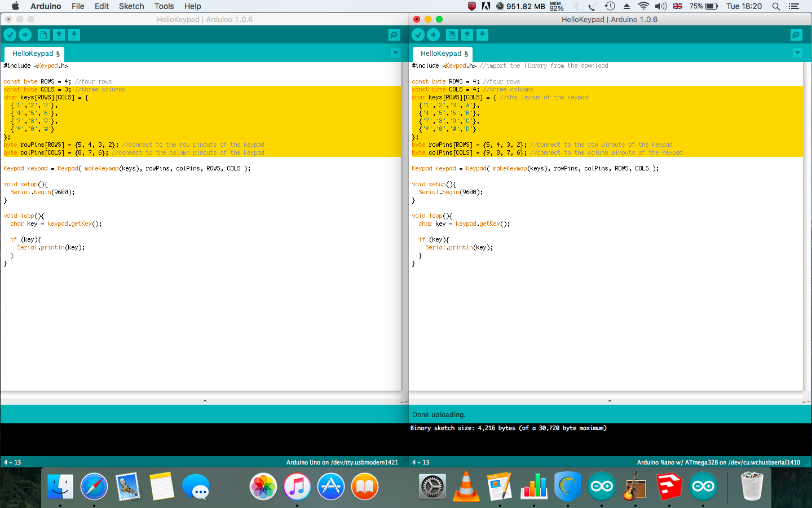This screenshot has width=812, height=508.
Task: Expand tab menu arrow in left Arduino window
Action: [395, 53]
